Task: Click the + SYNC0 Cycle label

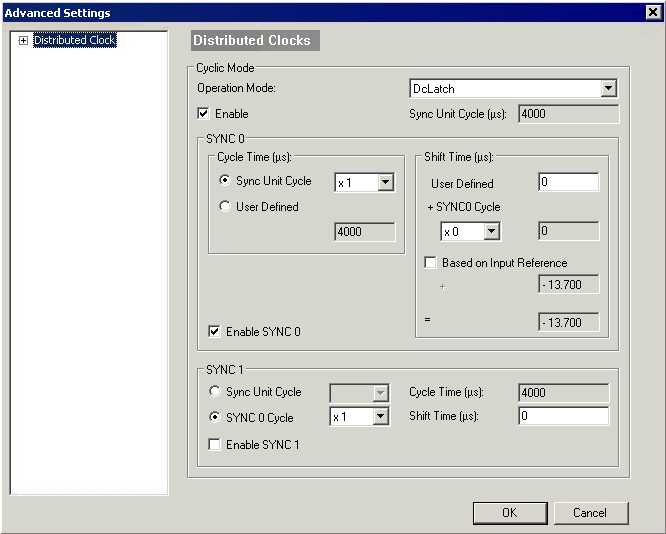Action: coord(464,207)
